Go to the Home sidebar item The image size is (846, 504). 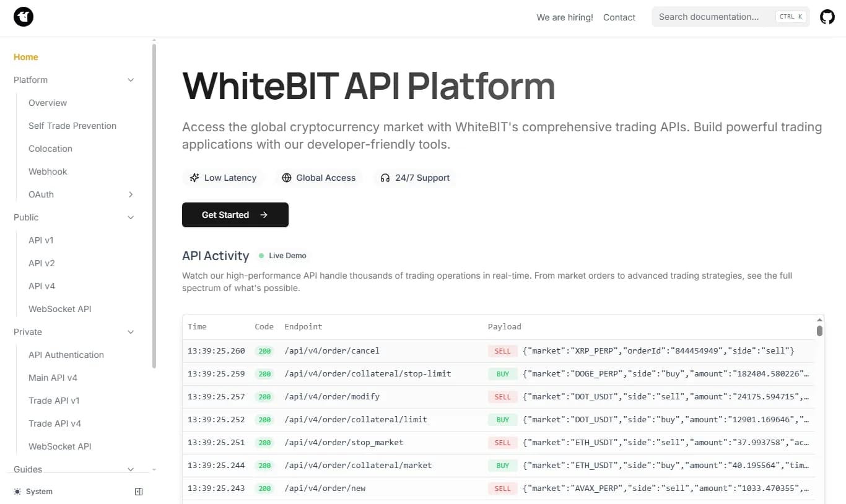pos(26,57)
